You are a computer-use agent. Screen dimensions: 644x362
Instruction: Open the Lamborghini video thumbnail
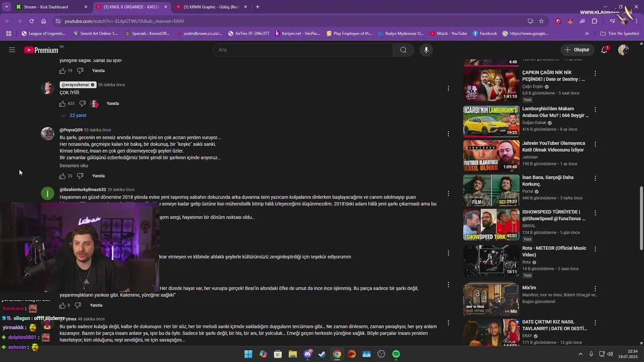click(491, 121)
